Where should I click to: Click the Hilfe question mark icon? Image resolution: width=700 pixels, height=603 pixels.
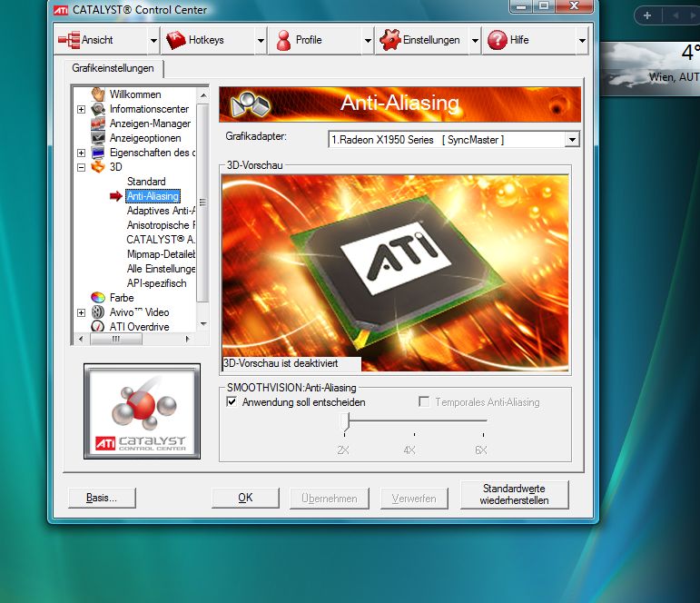click(498, 40)
